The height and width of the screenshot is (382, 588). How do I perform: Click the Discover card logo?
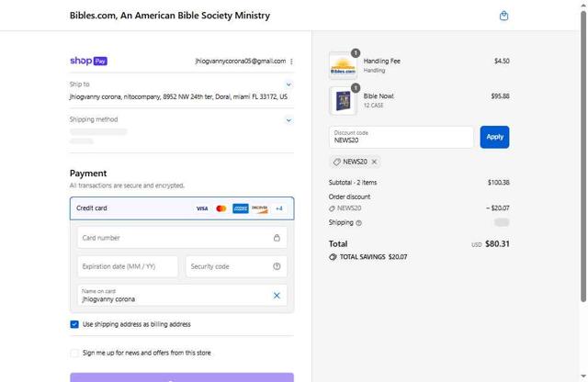click(260, 208)
